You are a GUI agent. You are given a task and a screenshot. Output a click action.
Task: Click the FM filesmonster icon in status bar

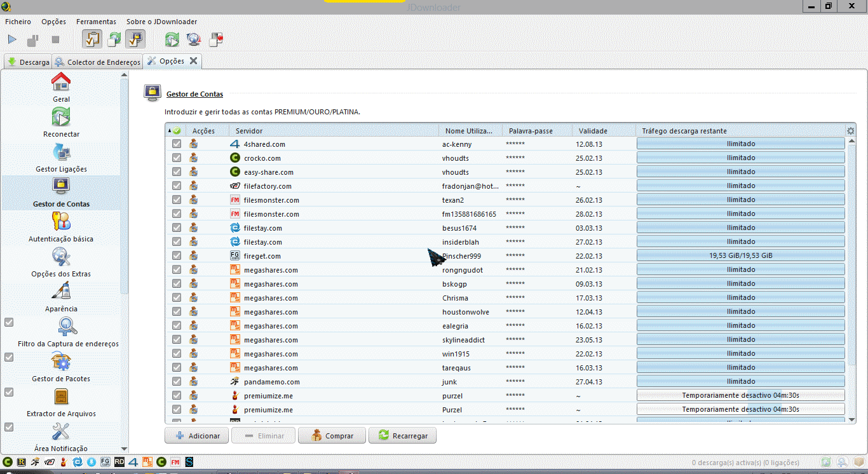click(x=175, y=462)
